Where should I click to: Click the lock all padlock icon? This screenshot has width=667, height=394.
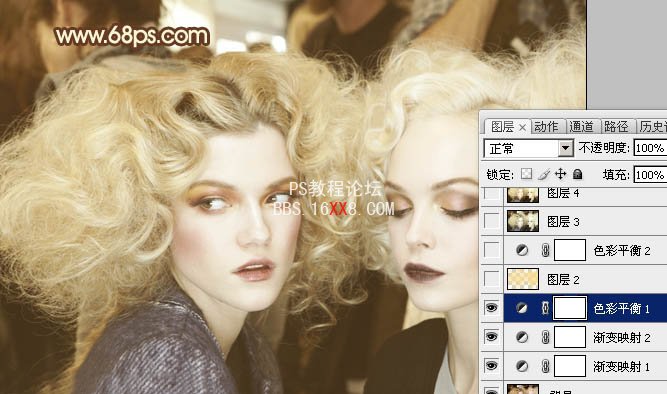click(577, 174)
